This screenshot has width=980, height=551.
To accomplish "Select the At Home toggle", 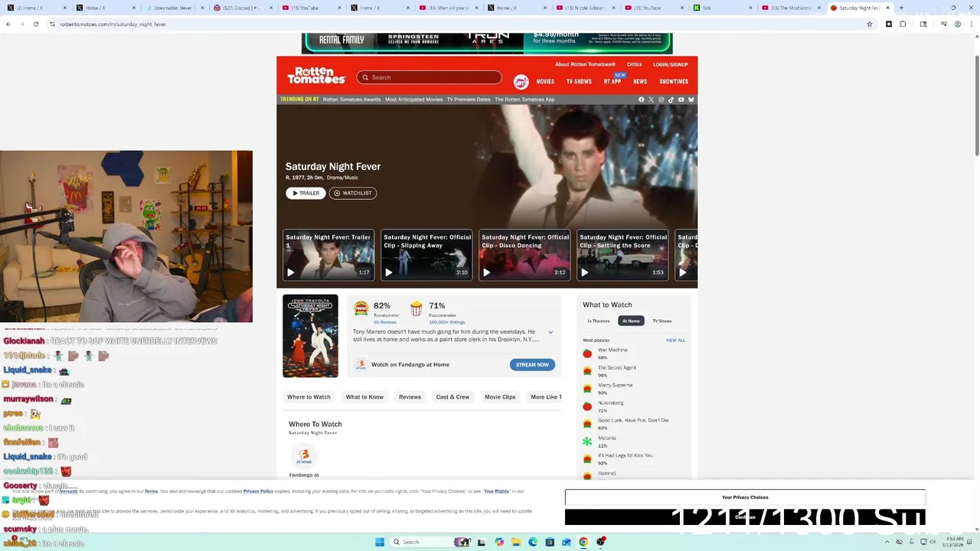I will 631,321.
